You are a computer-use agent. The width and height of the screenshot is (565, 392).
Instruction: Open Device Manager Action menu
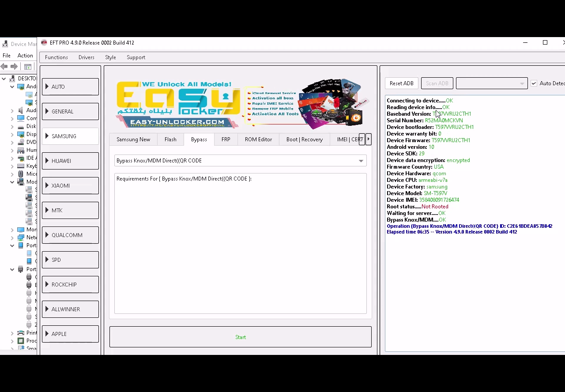(x=25, y=56)
